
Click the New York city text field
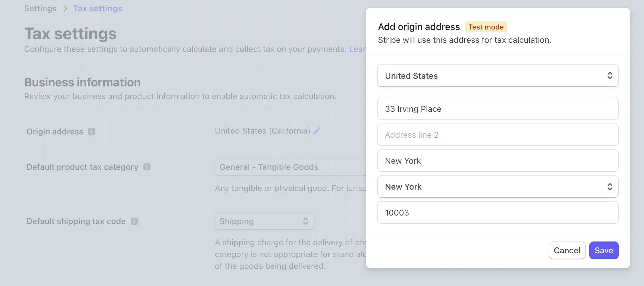pos(498,161)
